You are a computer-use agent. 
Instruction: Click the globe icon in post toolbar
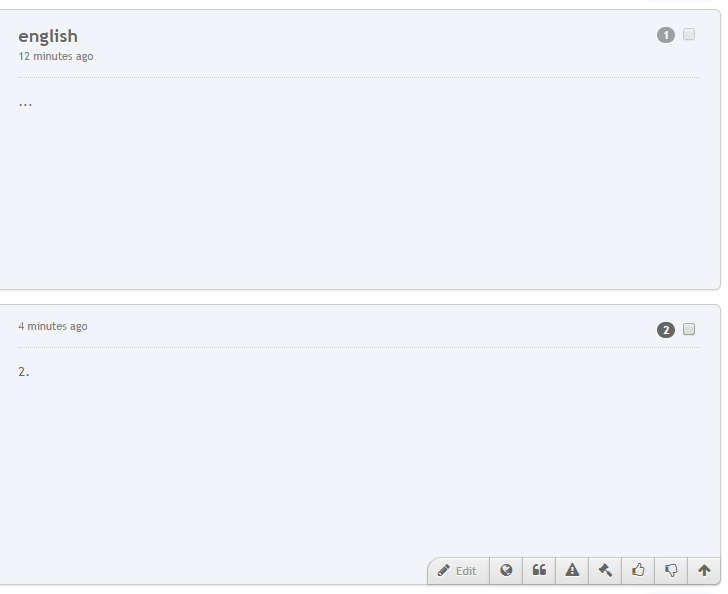tap(506, 570)
